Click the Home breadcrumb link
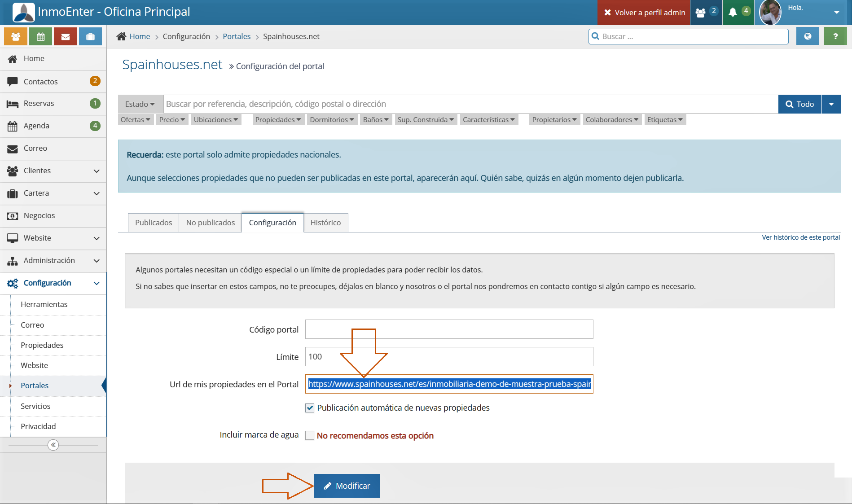852x504 pixels. click(x=140, y=36)
